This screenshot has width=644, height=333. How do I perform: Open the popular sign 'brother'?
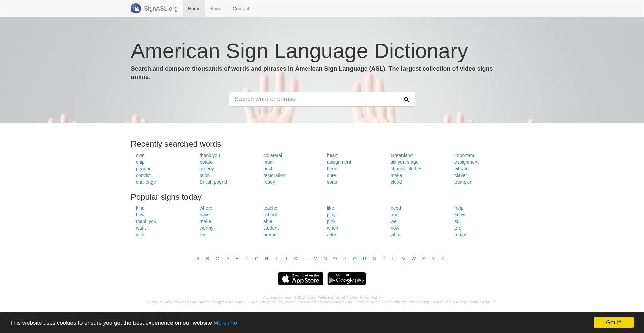(x=270, y=235)
